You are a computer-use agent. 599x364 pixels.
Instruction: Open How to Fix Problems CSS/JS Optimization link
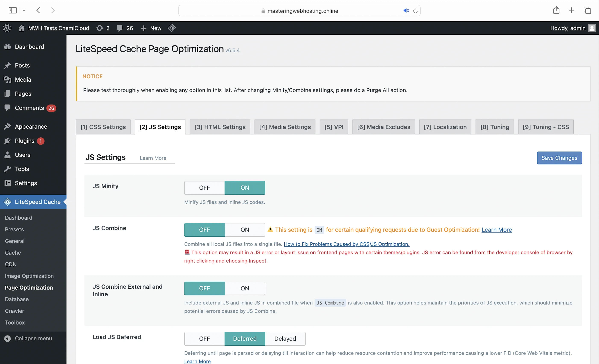tap(346, 244)
